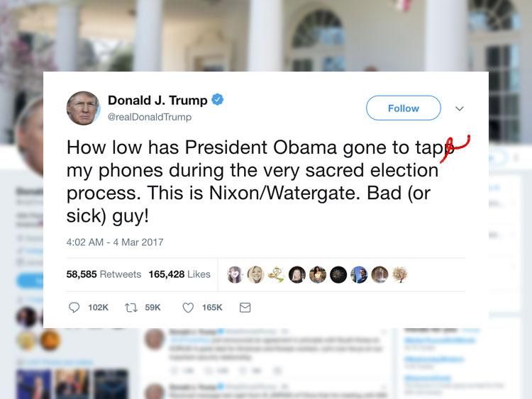This screenshot has width=532, height=399.
Task: Click the Donald J. Trump display name
Action: tap(157, 101)
